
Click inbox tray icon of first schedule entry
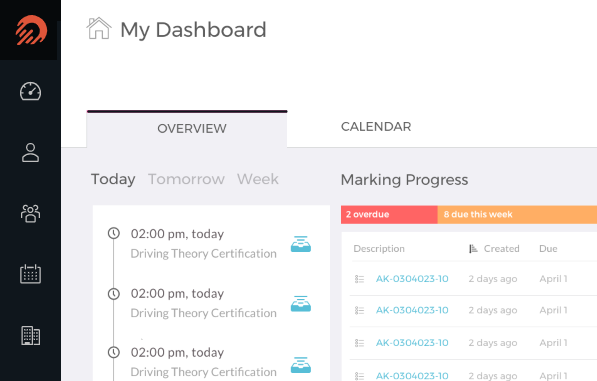coord(301,244)
